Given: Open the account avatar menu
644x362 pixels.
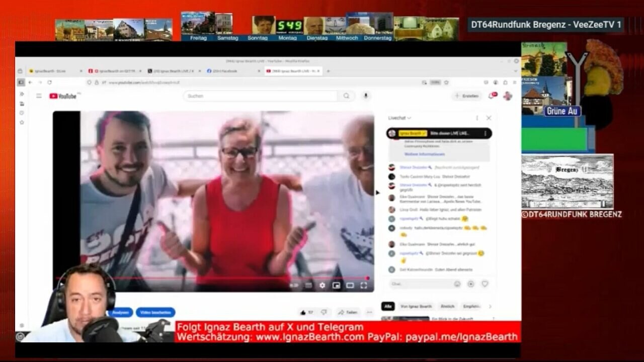Looking at the screenshot, I should pos(508,96).
